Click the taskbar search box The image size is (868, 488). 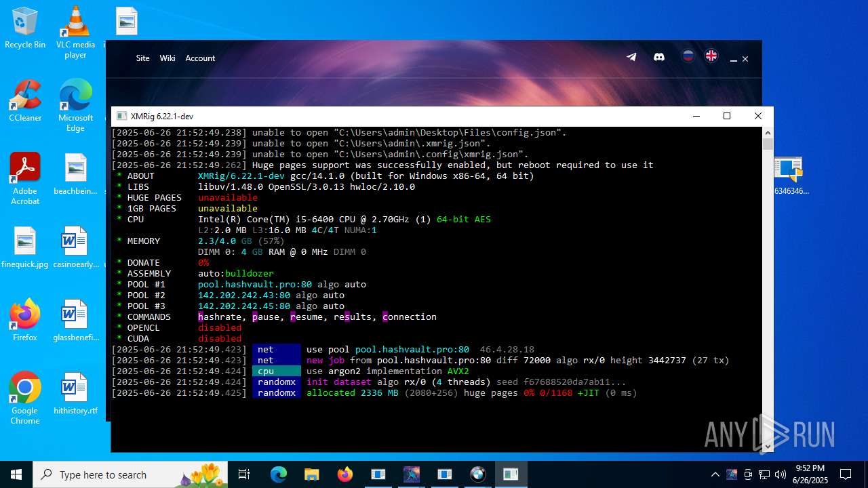point(130,474)
